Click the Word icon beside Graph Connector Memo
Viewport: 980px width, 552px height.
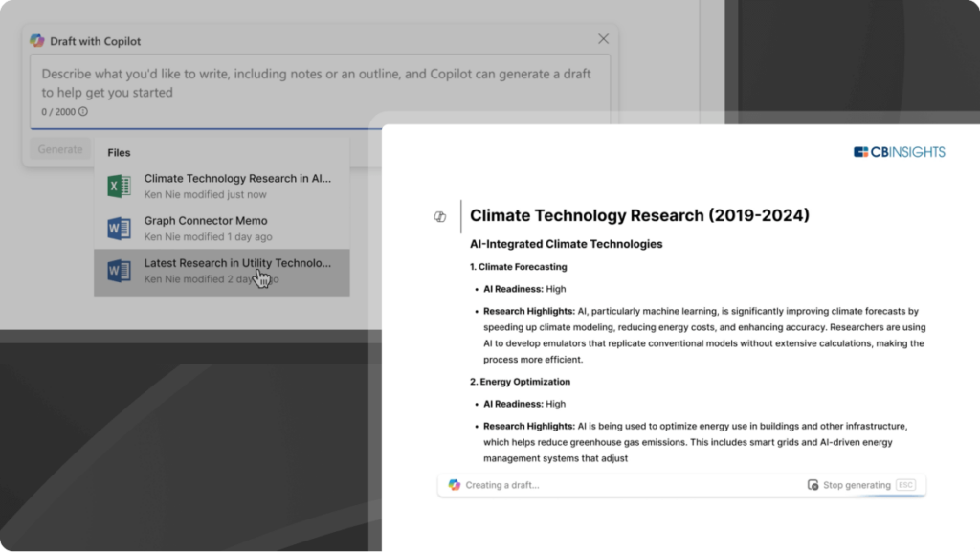119,229
